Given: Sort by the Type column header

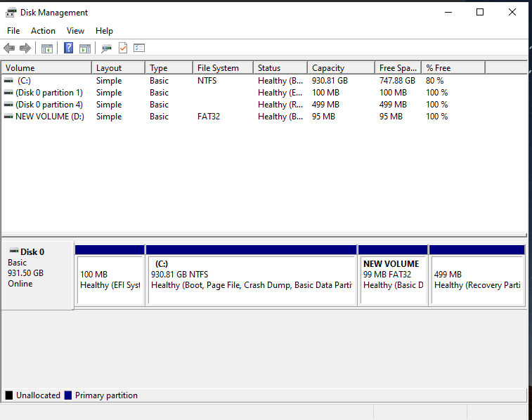Looking at the screenshot, I should [169, 68].
